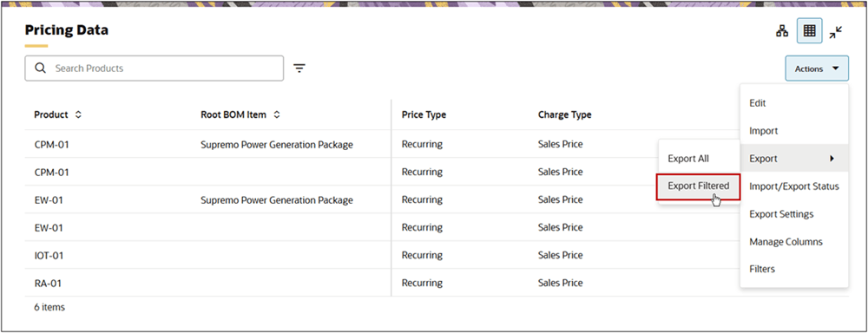Screen dimensions: 868x333
Task: Open the filter icon beside search
Action: pos(299,69)
